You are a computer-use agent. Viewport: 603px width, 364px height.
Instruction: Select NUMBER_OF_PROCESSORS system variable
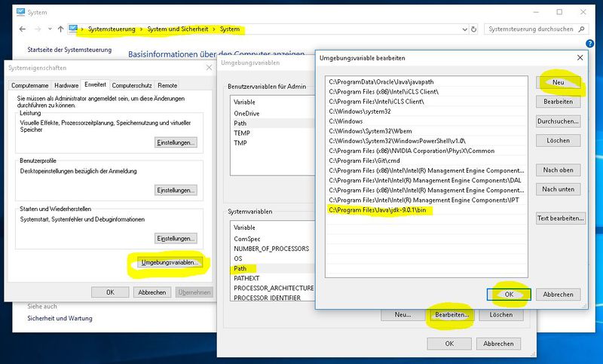coord(272,249)
